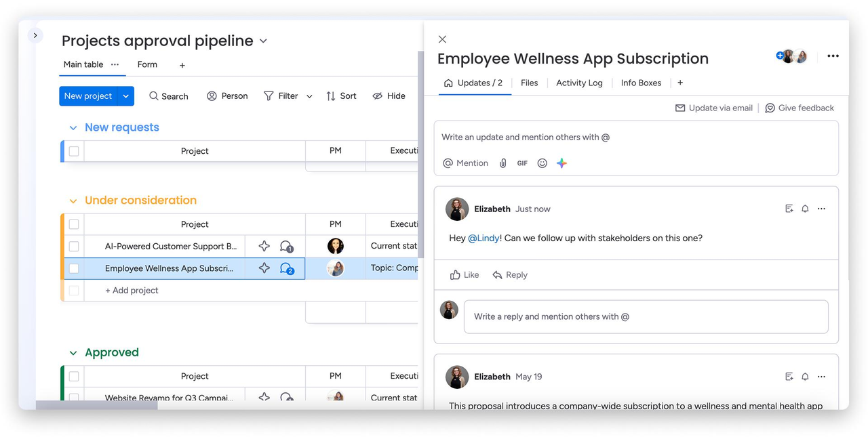
Task: Collapse the New requests group
Action: [x=73, y=127]
